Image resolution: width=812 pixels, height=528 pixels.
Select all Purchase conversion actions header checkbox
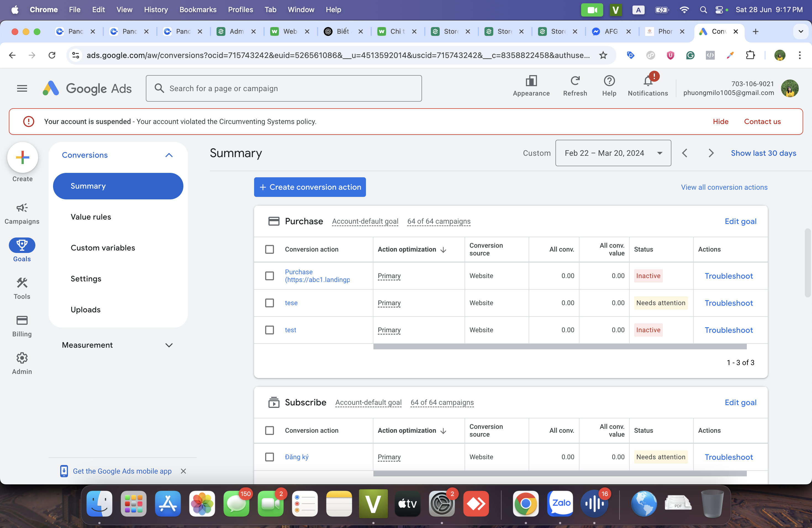(270, 249)
